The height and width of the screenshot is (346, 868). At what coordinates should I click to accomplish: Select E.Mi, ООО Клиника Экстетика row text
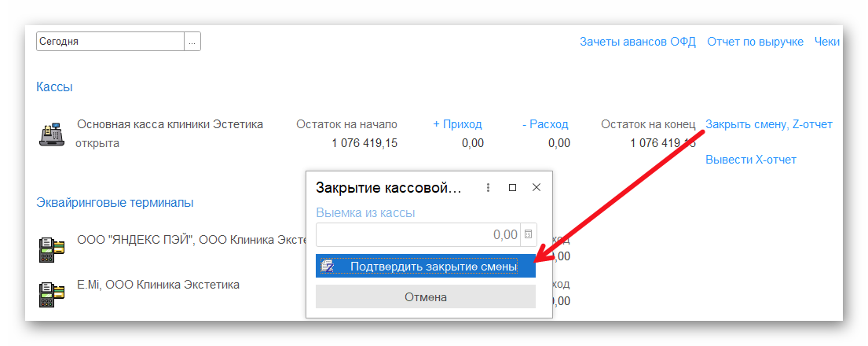point(159,285)
